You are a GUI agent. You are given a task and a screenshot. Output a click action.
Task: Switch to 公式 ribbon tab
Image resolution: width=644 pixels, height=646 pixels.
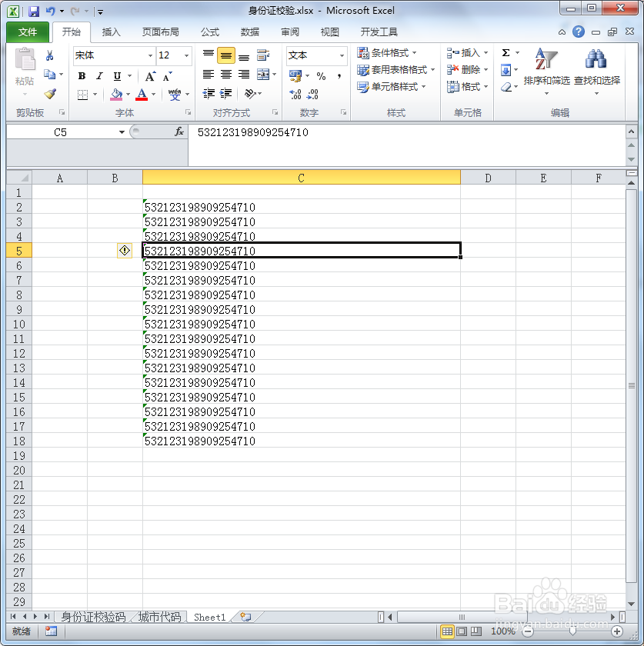(210, 32)
